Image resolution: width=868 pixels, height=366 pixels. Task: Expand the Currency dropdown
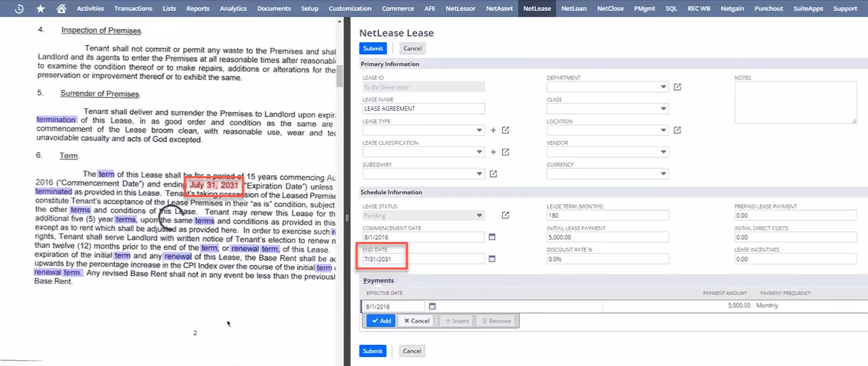(x=664, y=174)
